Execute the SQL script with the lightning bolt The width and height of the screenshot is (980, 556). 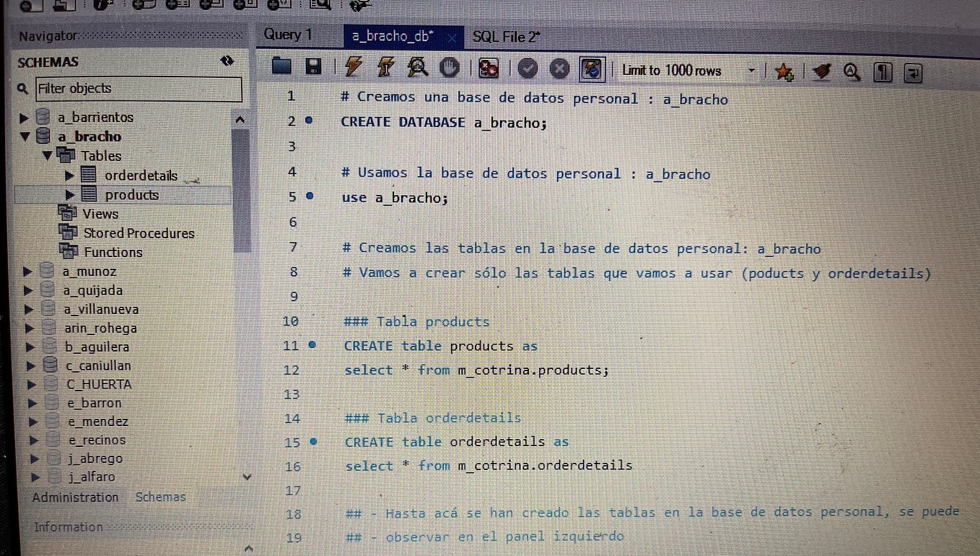point(353,69)
